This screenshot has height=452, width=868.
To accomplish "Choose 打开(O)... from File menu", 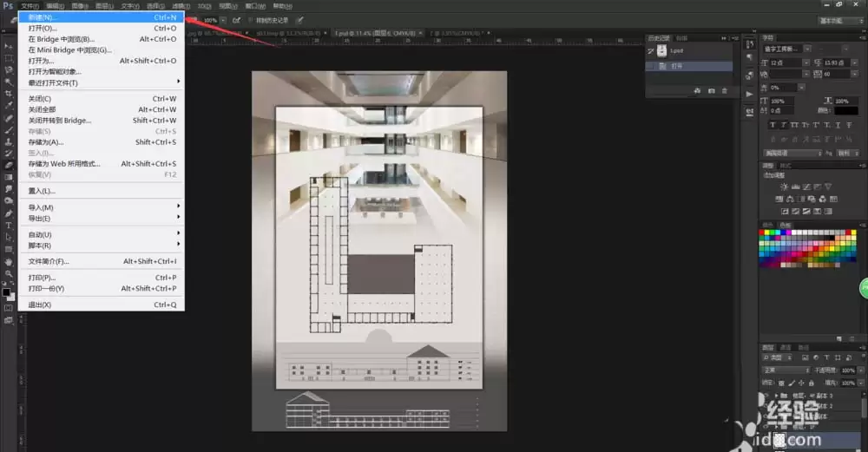I will [103, 29].
